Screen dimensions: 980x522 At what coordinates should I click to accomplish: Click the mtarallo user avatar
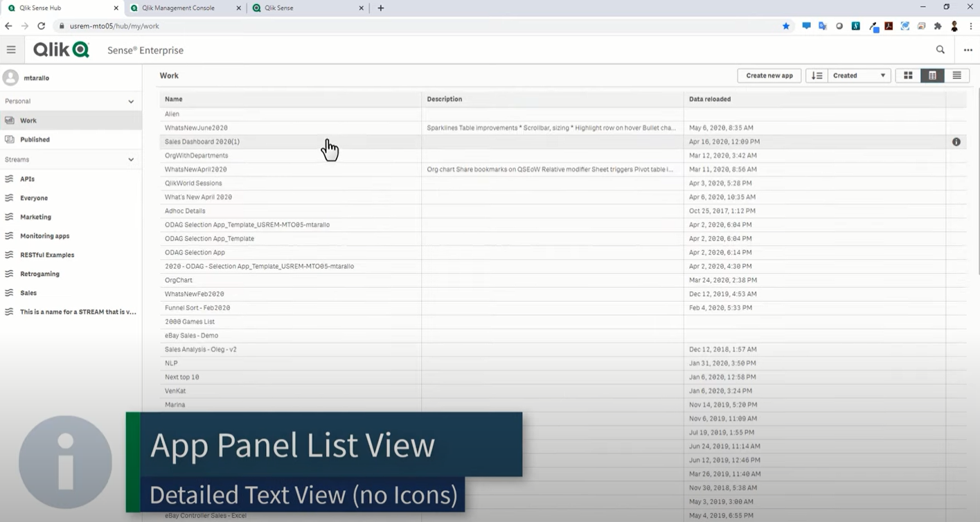coord(10,78)
